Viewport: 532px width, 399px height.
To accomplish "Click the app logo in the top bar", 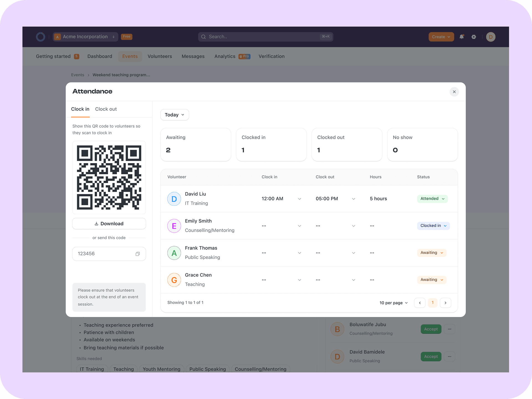I will pos(40,37).
